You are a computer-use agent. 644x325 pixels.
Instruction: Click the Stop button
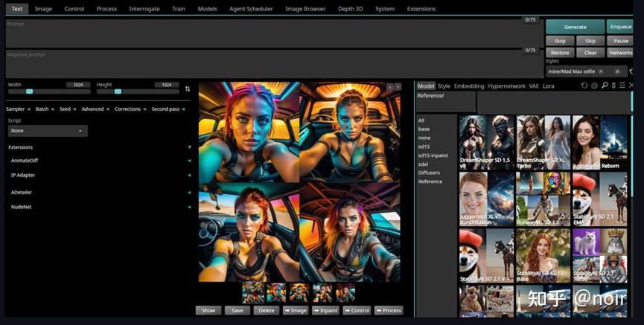tap(560, 41)
